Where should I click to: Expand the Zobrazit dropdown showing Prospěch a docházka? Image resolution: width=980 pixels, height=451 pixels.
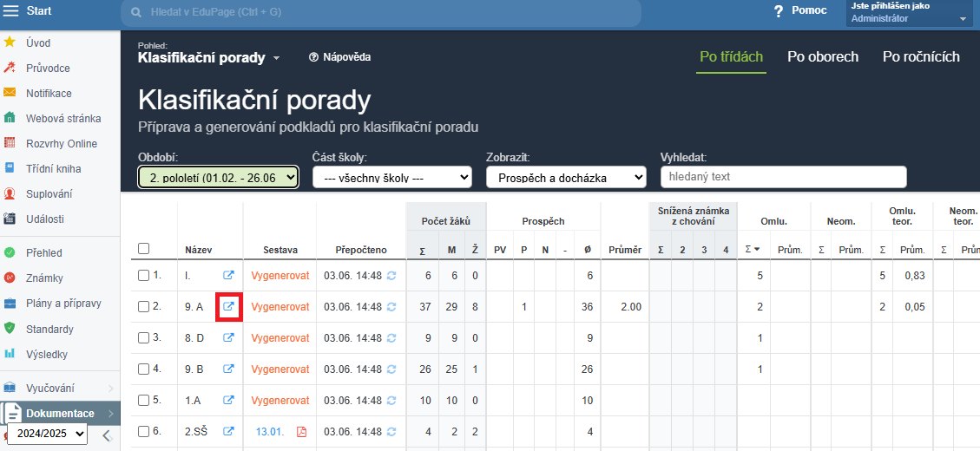566,177
